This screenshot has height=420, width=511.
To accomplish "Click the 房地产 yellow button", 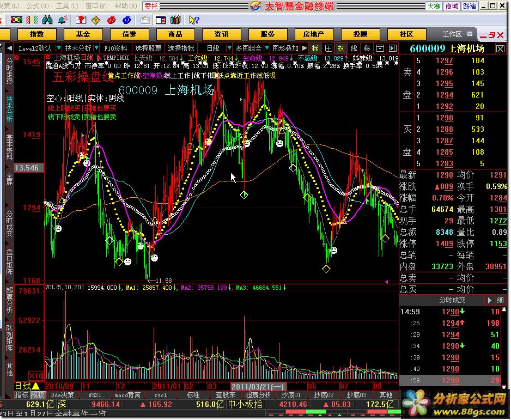I will [314, 34].
